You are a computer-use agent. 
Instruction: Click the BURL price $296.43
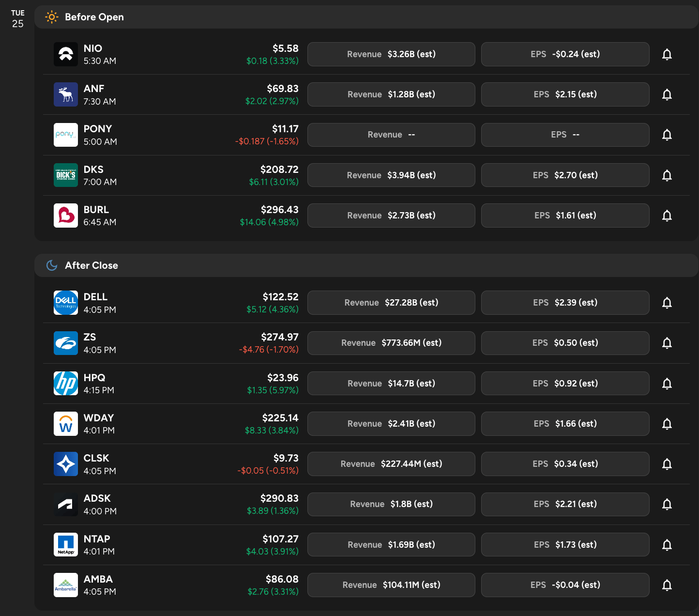(x=280, y=210)
